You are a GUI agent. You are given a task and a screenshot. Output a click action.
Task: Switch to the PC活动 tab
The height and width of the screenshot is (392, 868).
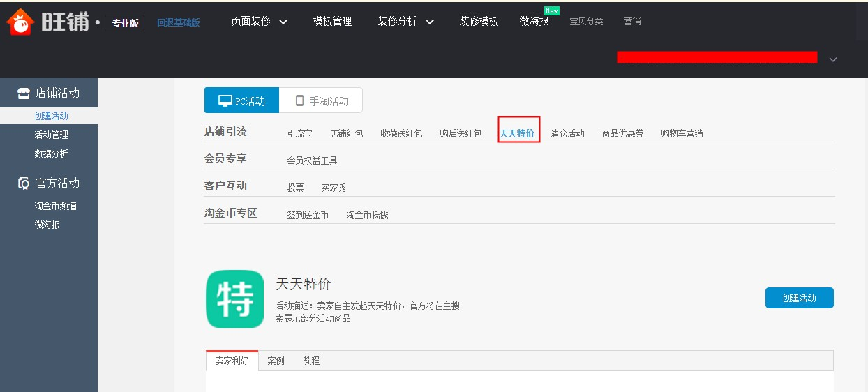pyautogui.click(x=241, y=100)
